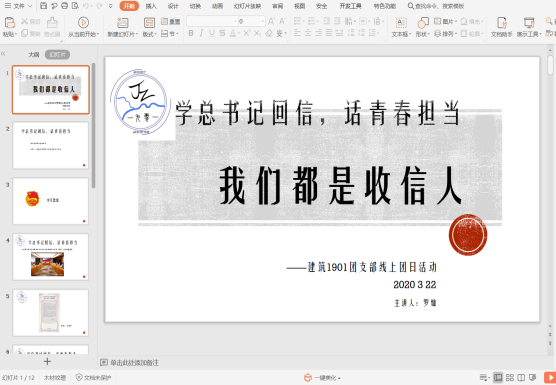Click the Shapes (形状) icon
Viewport: 556px width, 385px height.
423,22
